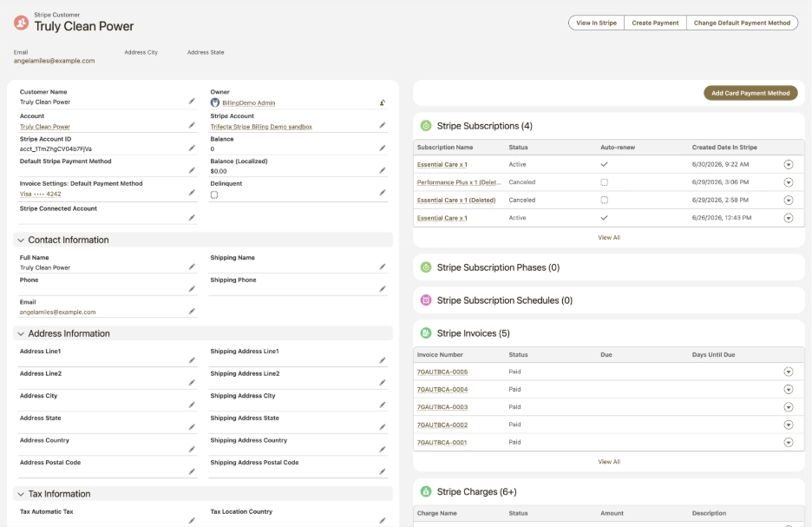Image resolution: width=812 pixels, height=527 pixels.
Task: Click the Created Date In Stripe column header
Action: pos(724,148)
